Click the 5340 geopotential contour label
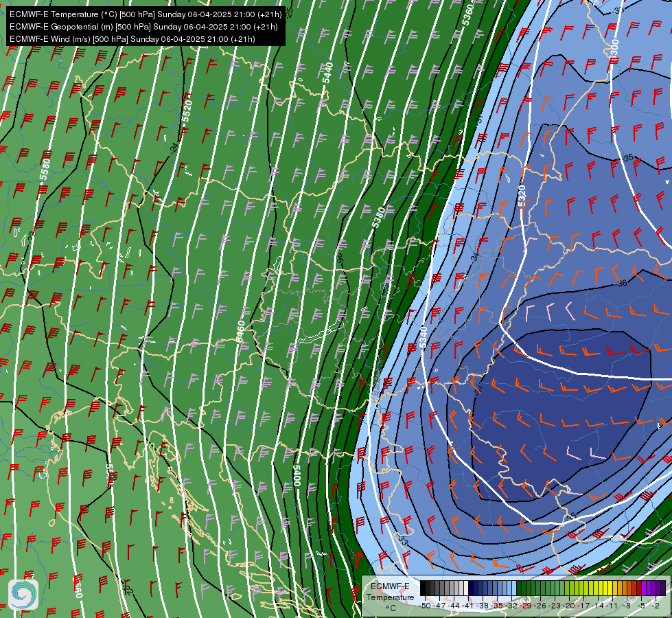 (423, 338)
